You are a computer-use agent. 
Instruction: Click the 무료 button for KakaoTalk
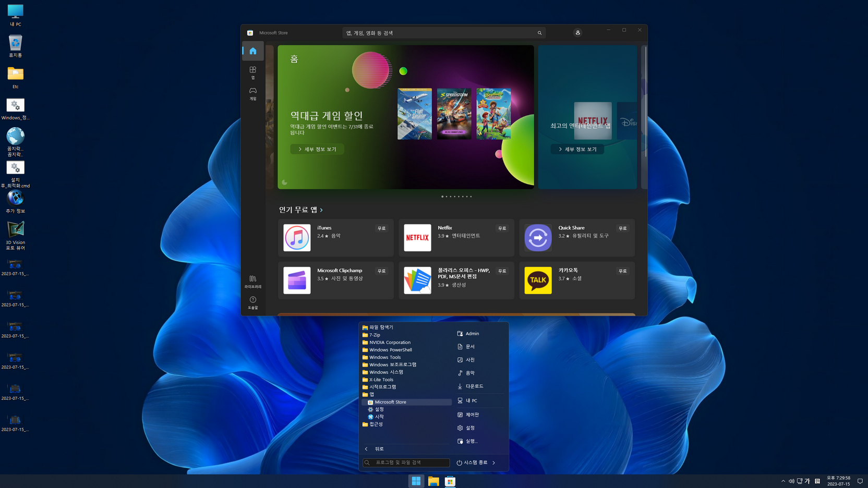(623, 271)
